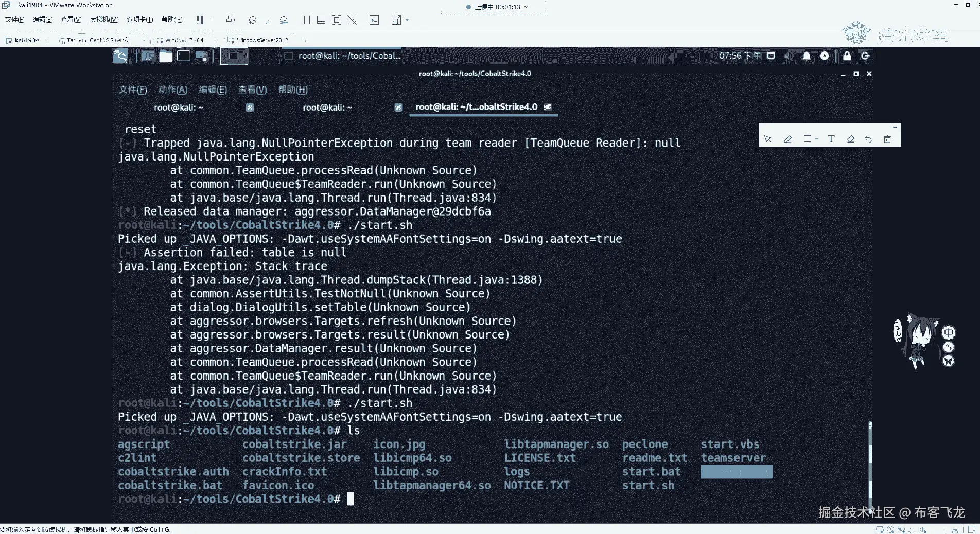Viewport: 980px width, 534px height.
Task: Switch to the WindowsServer2012 VM tab
Action: point(262,40)
